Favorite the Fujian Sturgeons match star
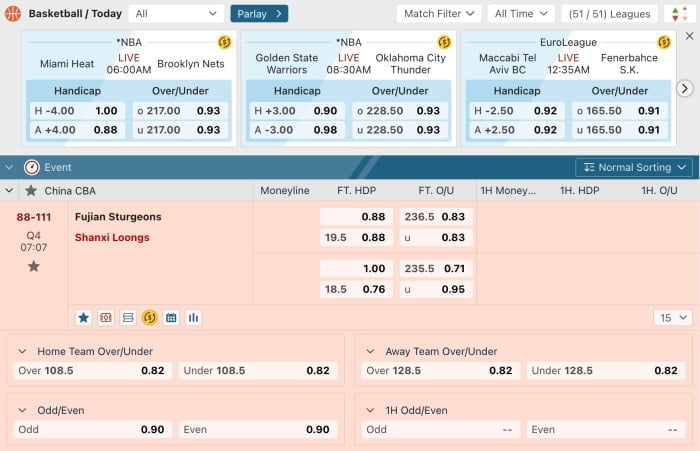700x451 pixels. [33, 267]
